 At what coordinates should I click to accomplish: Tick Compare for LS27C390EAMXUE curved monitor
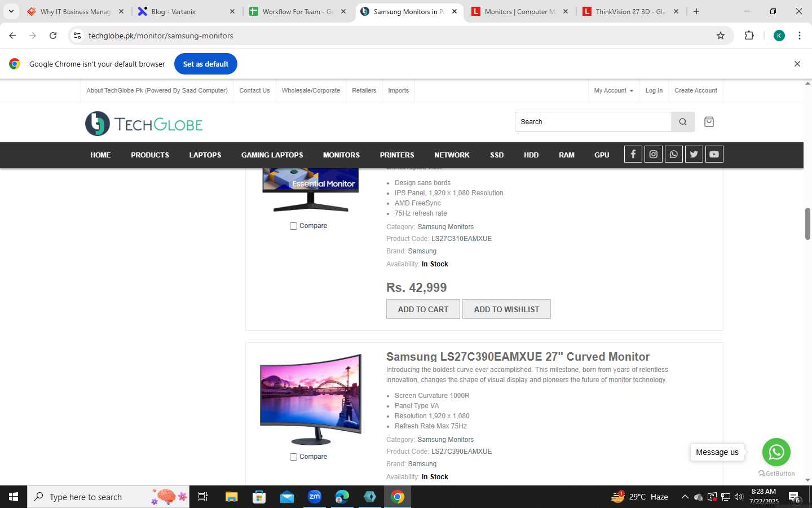(293, 457)
